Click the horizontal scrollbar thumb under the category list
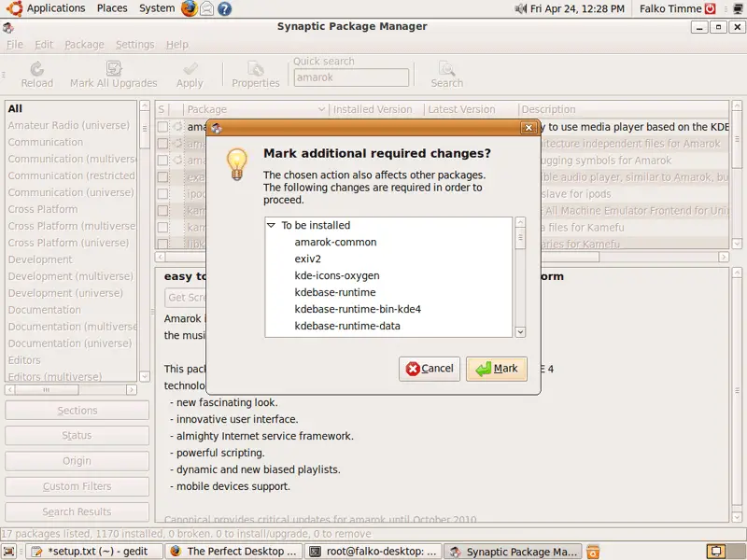 (47, 390)
